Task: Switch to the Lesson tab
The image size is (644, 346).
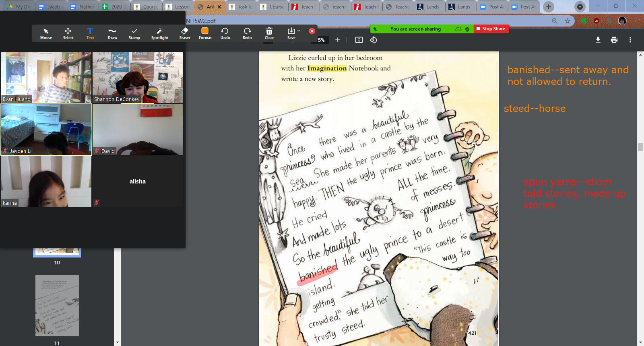Action: click(178, 7)
